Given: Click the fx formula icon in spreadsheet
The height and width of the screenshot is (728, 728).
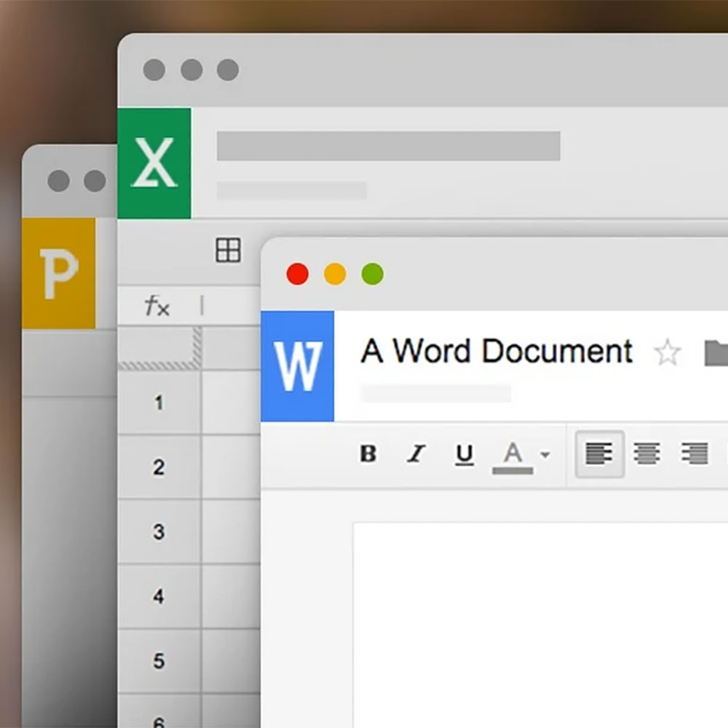Looking at the screenshot, I should (157, 306).
